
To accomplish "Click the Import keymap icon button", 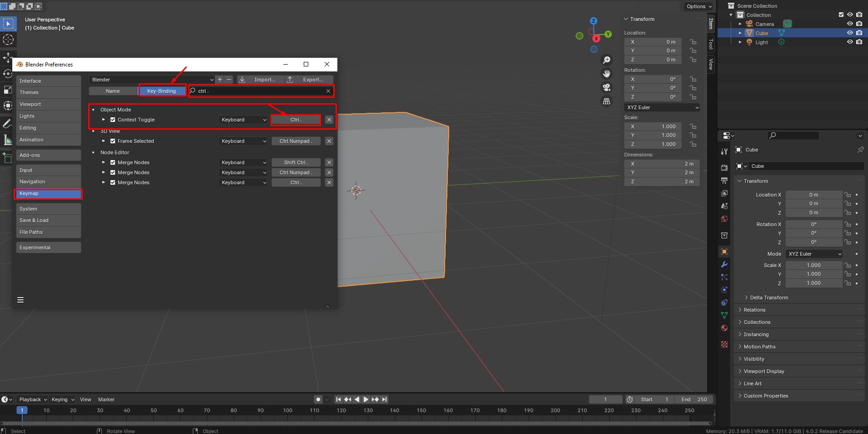I will tap(260, 80).
